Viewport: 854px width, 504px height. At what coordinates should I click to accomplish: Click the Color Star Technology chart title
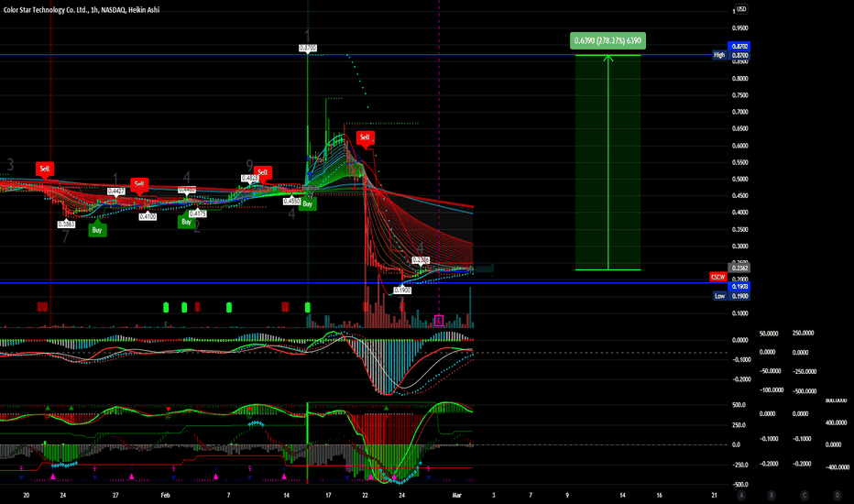[x=82, y=10]
